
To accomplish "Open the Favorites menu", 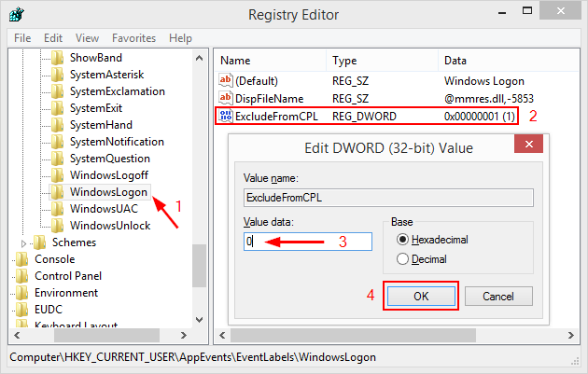I will 133,38.
